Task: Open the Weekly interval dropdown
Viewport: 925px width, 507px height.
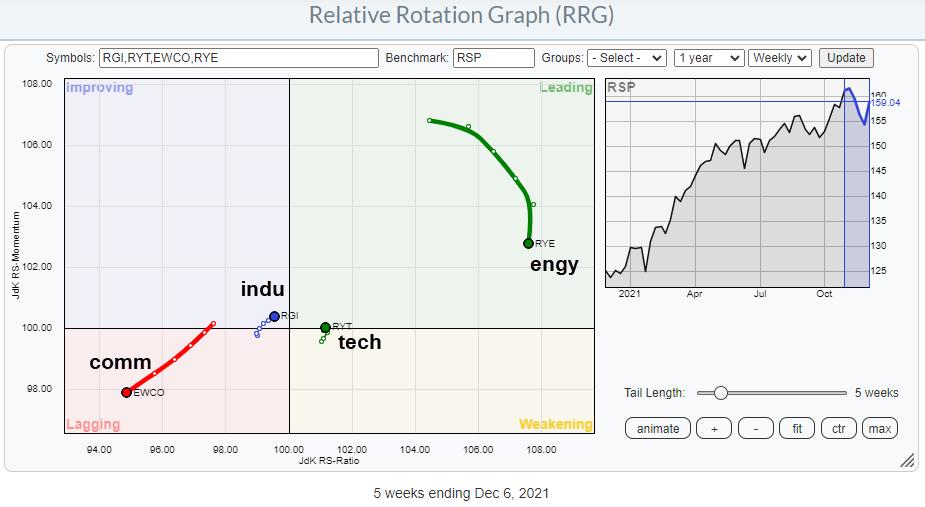Action: click(x=780, y=58)
